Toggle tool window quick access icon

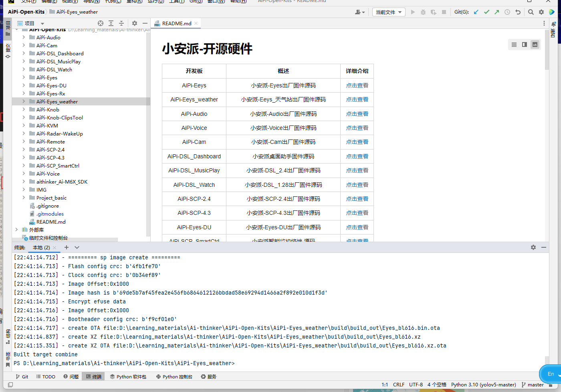pyautogui.click(x=10, y=385)
